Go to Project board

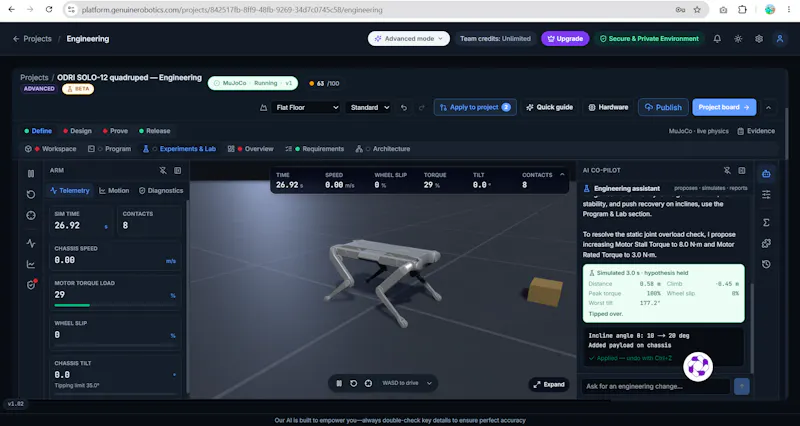click(x=724, y=108)
